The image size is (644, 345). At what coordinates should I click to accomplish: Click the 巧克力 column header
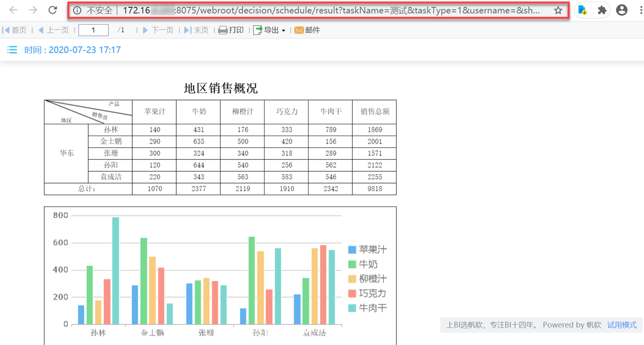(287, 112)
